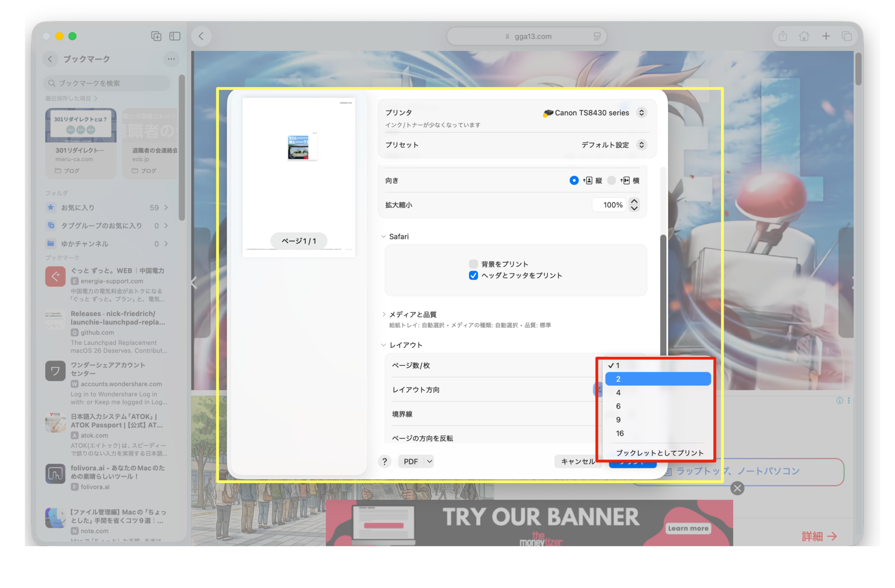Open the PDF dropdown arrow

coord(429,461)
